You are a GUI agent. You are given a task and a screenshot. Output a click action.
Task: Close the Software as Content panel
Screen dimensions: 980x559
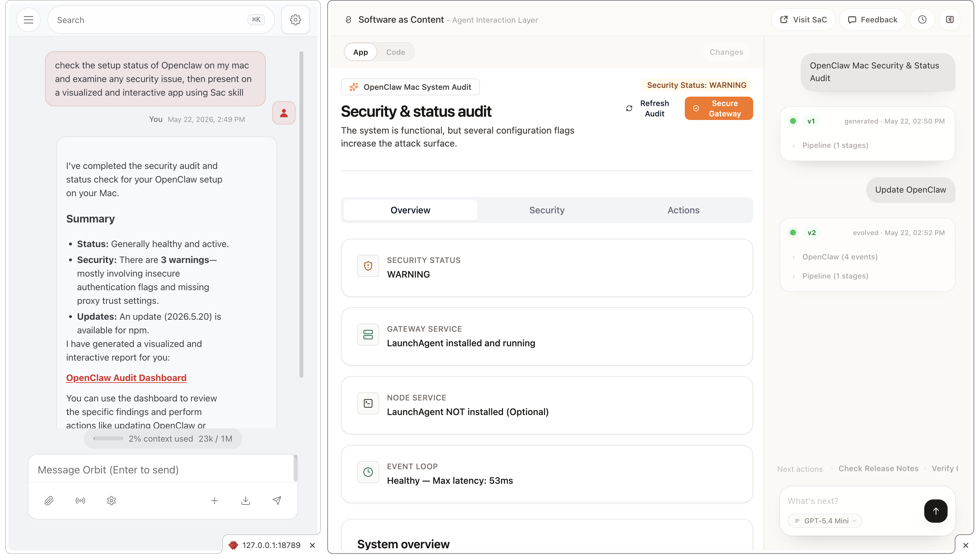point(965,545)
